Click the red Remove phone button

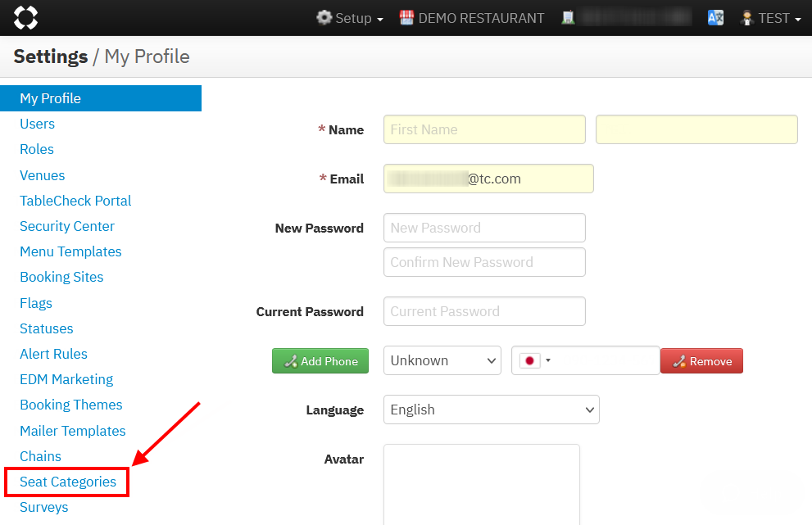701,361
